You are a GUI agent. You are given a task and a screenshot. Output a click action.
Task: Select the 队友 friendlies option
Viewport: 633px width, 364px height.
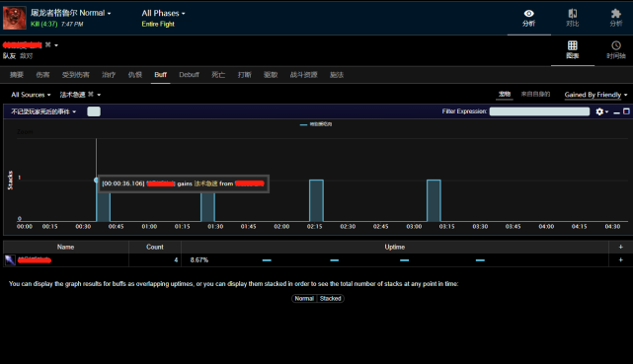(x=9, y=55)
